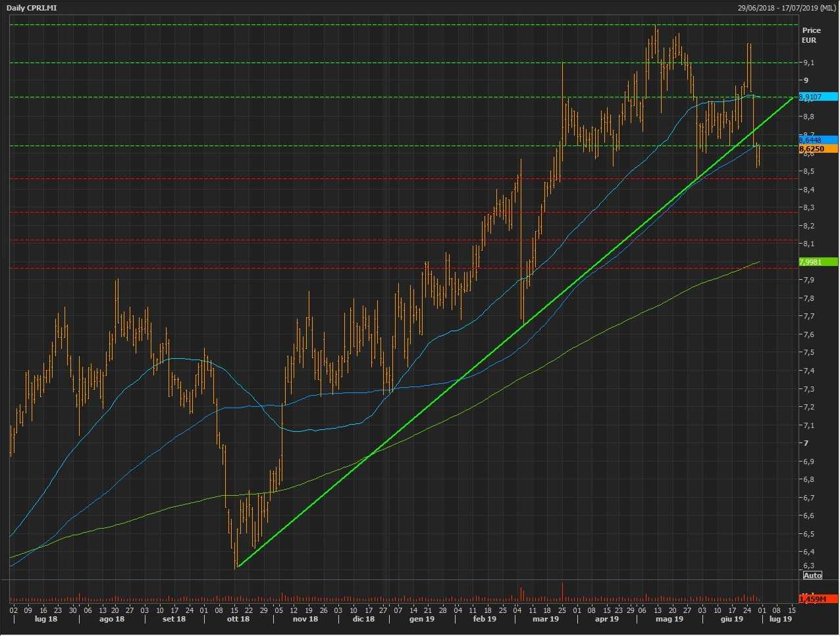
Task: Click the 9,1 price axis label
Action: point(808,63)
